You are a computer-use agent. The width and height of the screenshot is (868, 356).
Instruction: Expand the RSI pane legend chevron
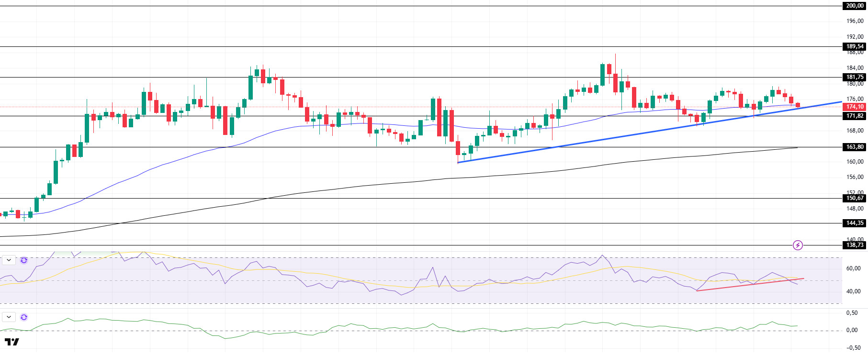click(x=9, y=260)
